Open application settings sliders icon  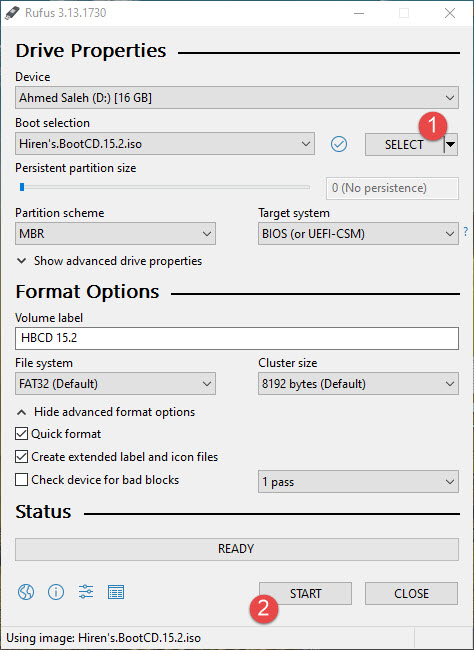pyautogui.click(x=86, y=592)
